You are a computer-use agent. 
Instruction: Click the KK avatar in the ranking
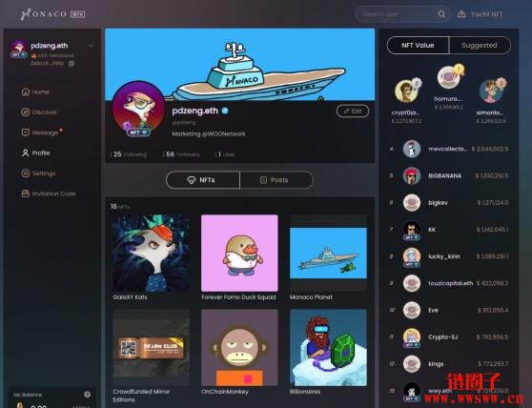point(412,230)
